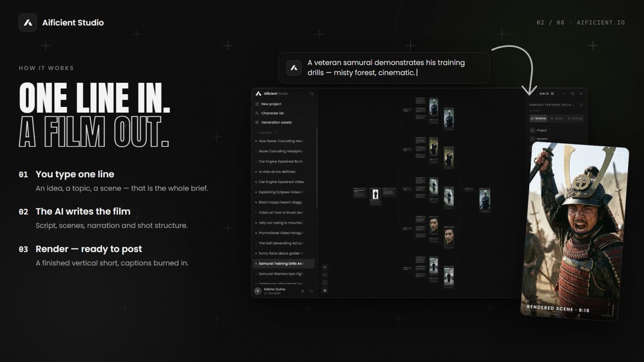Select 'Samurai Training Drills An' history item
The height and width of the screenshot is (362, 644).
click(x=283, y=263)
